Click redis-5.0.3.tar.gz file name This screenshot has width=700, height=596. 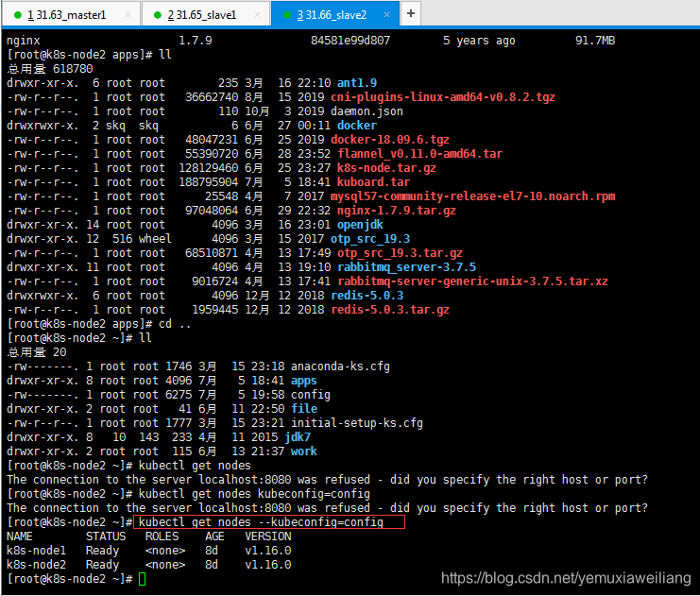(x=390, y=310)
